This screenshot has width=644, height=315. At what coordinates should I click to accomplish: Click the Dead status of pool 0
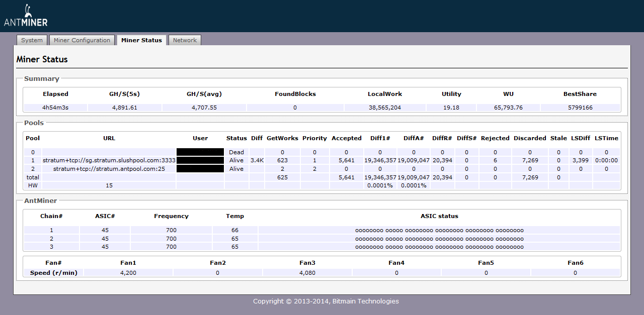(x=236, y=152)
